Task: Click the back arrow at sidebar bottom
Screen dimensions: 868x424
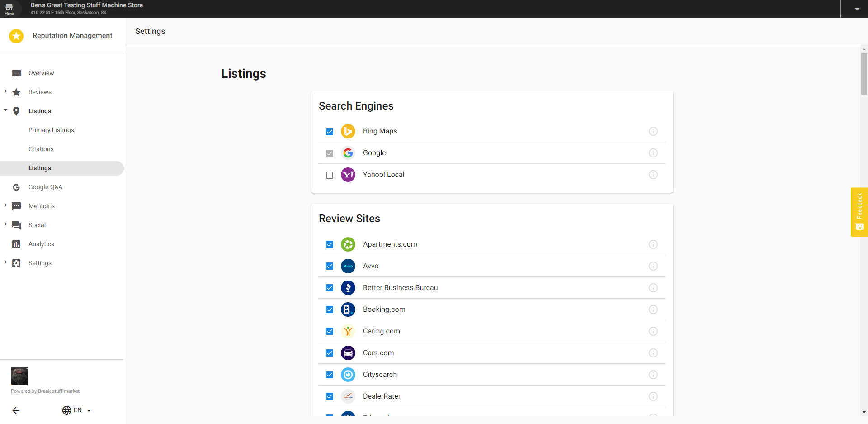Action: pos(16,410)
